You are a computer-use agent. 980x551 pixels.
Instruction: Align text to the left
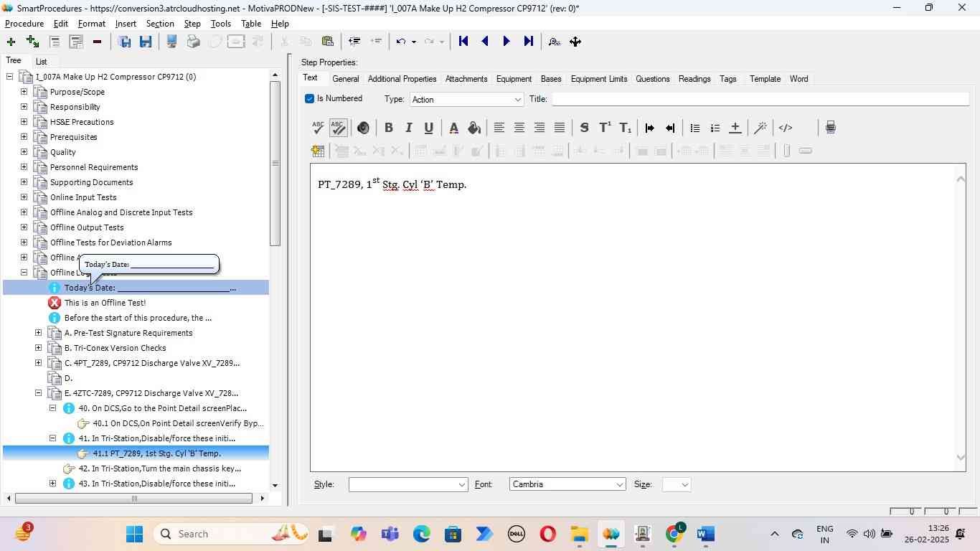[499, 128]
